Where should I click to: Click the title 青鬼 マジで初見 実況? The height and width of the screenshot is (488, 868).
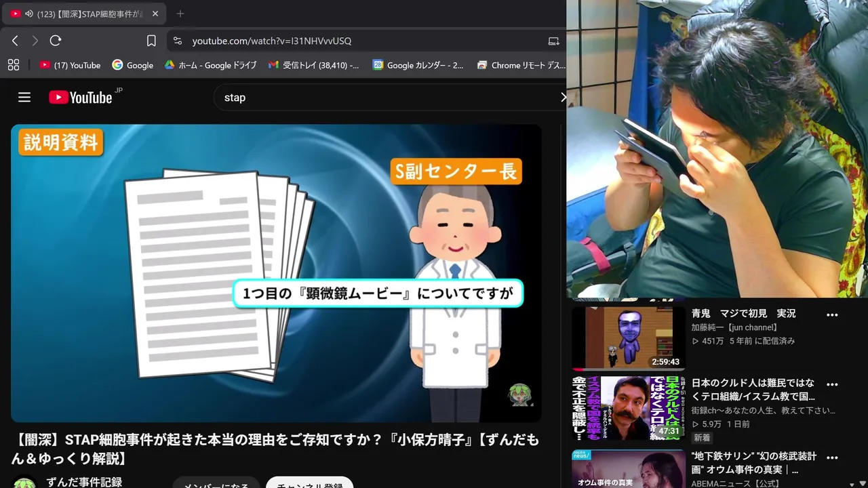pos(743,314)
